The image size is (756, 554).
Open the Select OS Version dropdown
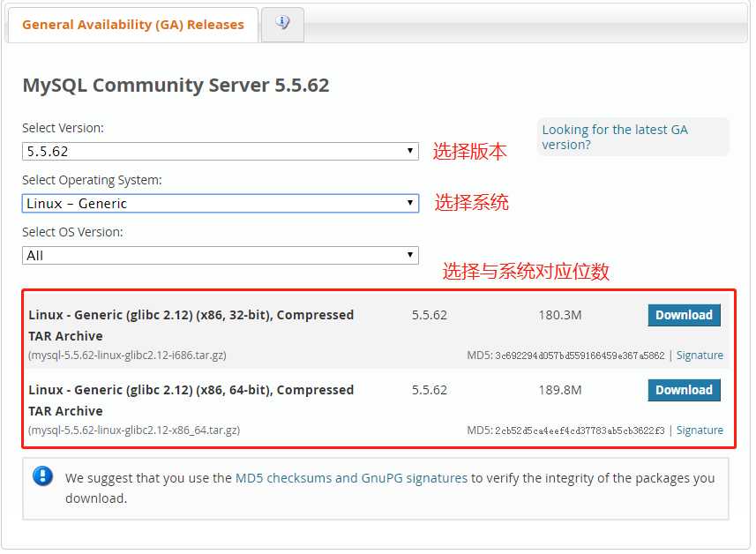[x=221, y=256]
